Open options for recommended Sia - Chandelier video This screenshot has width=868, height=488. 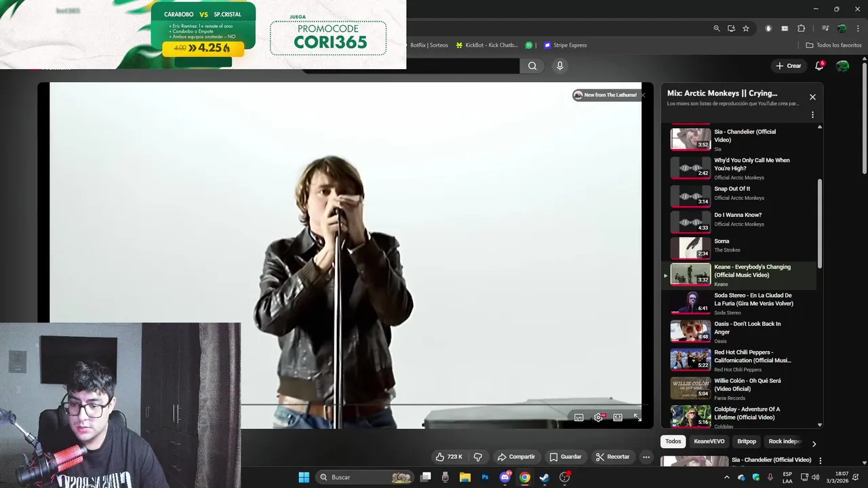(821, 460)
